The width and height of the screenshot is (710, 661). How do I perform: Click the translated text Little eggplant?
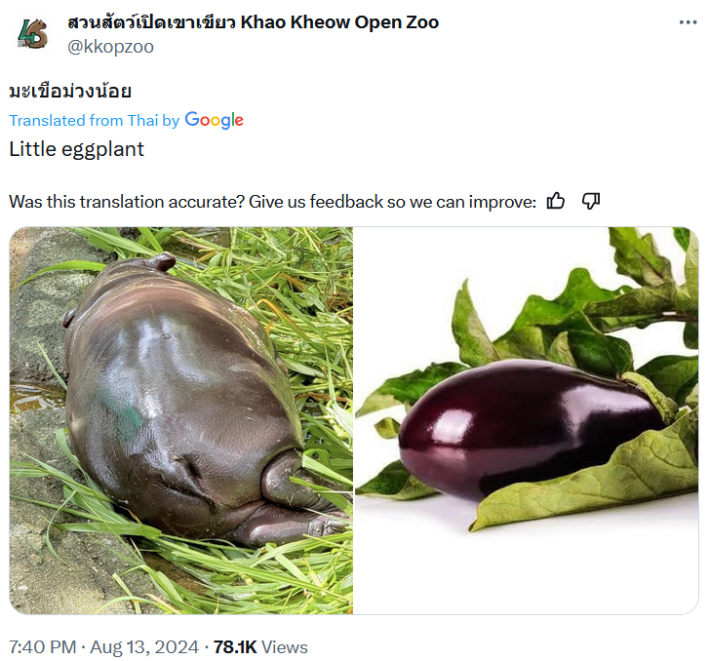pos(76,149)
